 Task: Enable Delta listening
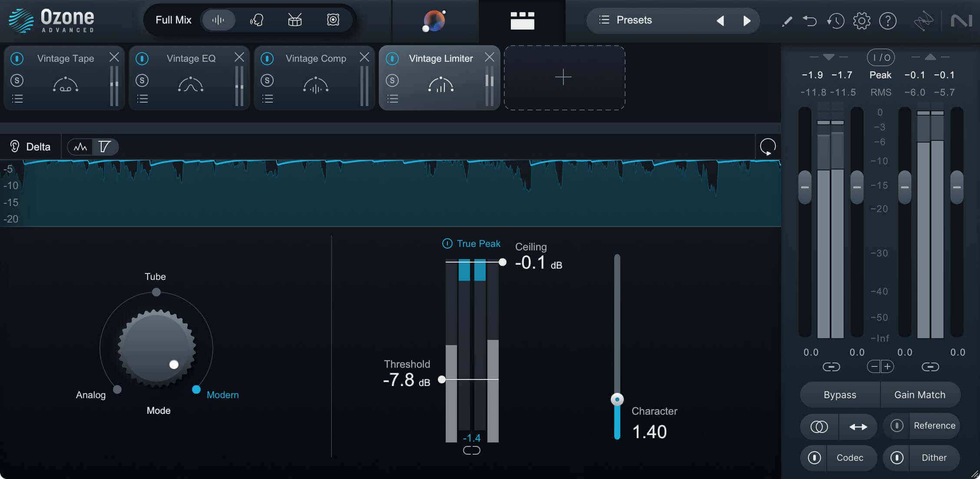click(30, 146)
